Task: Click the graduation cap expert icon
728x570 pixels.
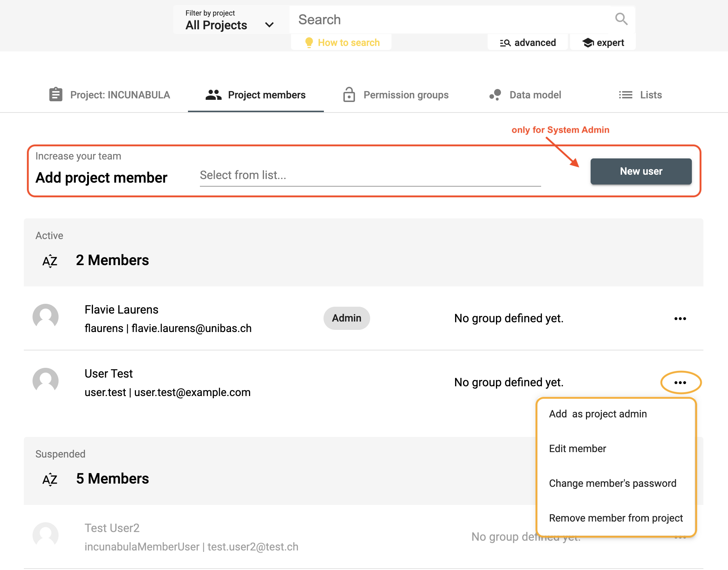Action: (588, 43)
